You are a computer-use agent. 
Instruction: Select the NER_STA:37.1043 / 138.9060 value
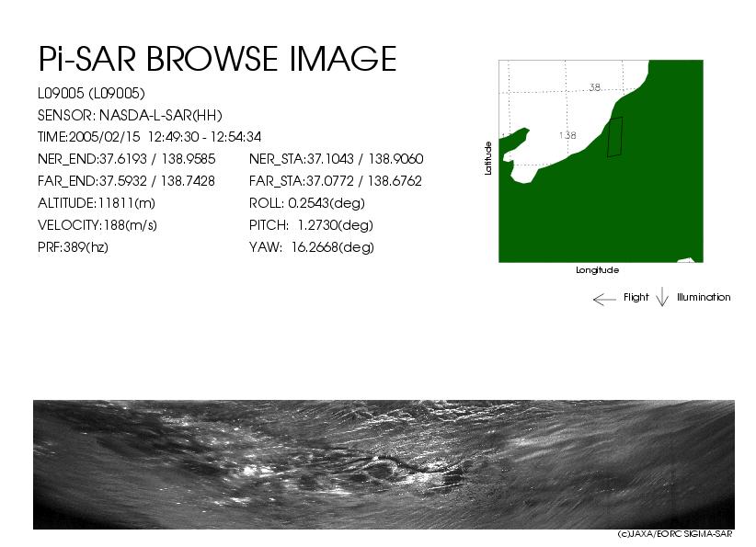click(x=336, y=159)
